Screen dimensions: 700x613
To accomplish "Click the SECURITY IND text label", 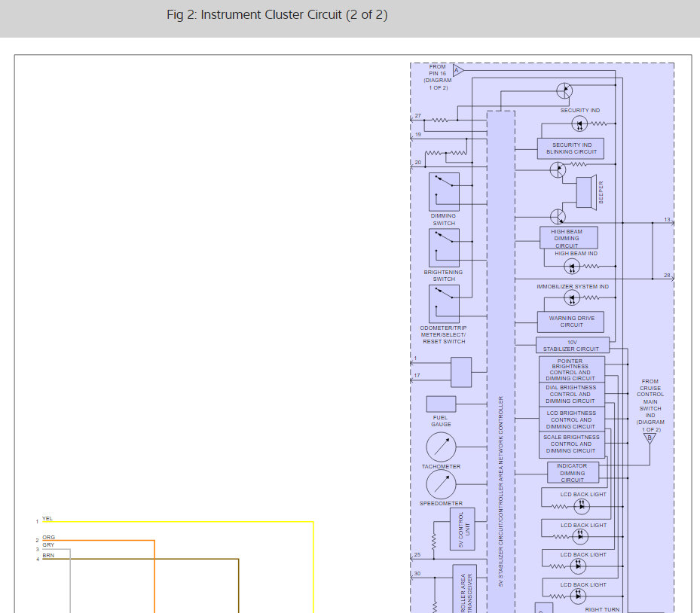I will pyautogui.click(x=580, y=110).
